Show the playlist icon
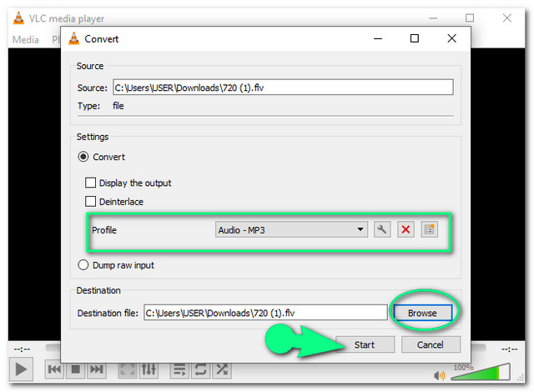This screenshot has width=534, height=392. coord(179,369)
